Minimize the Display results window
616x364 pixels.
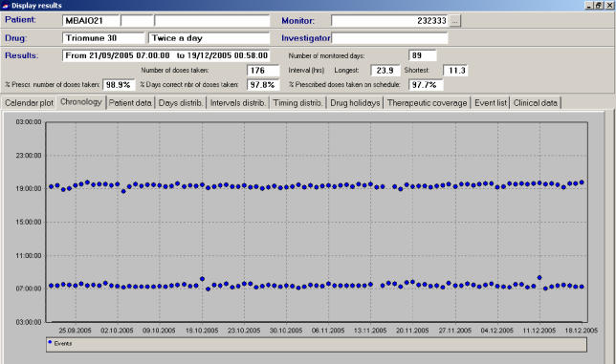tap(589, 5)
